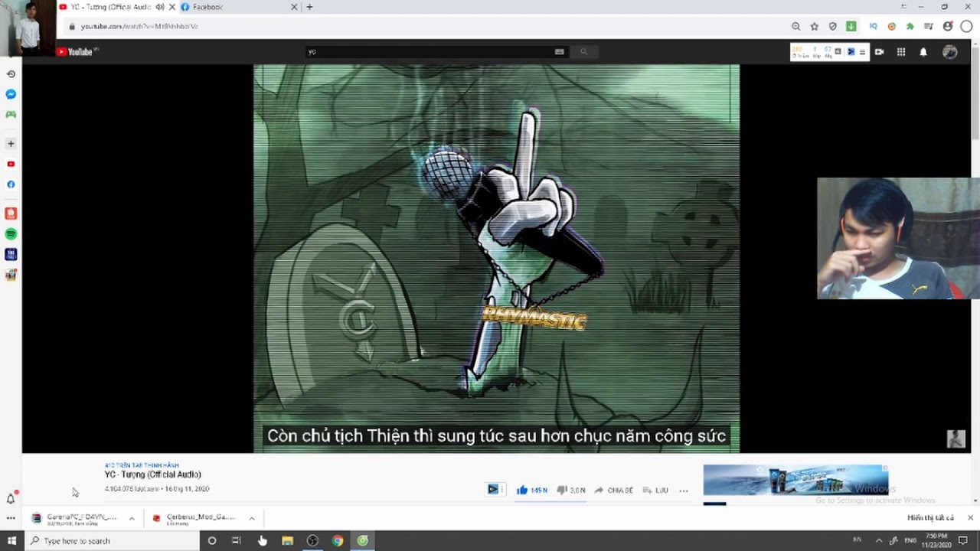
Task: Click the LƯU save button
Action: click(655, 490)
